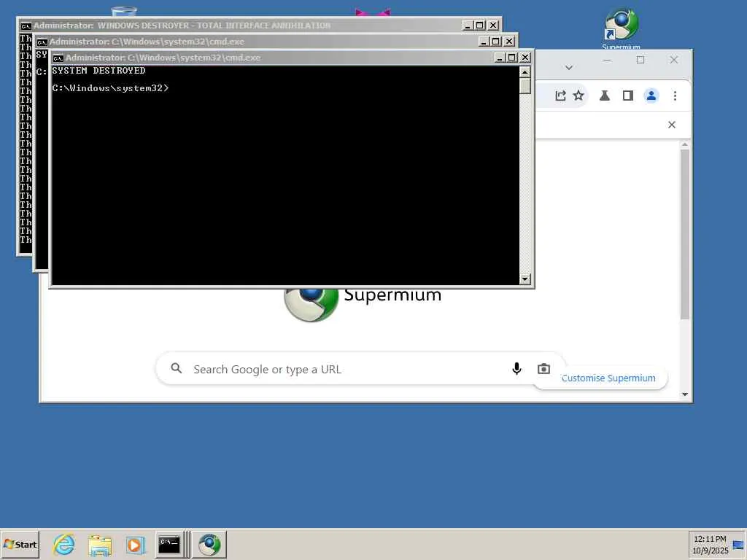The height and width of the screenshot is (560, 747).
Task: Open the Start menu
Action: click(20, 544)
